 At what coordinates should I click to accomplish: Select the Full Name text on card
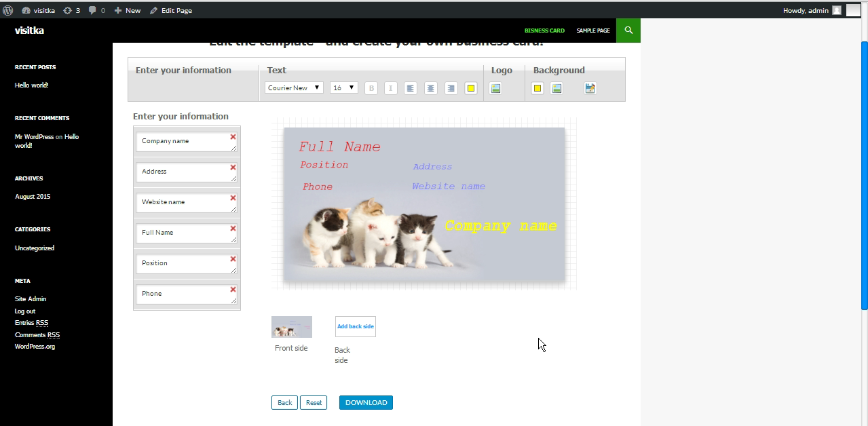[x=339, y=147]
